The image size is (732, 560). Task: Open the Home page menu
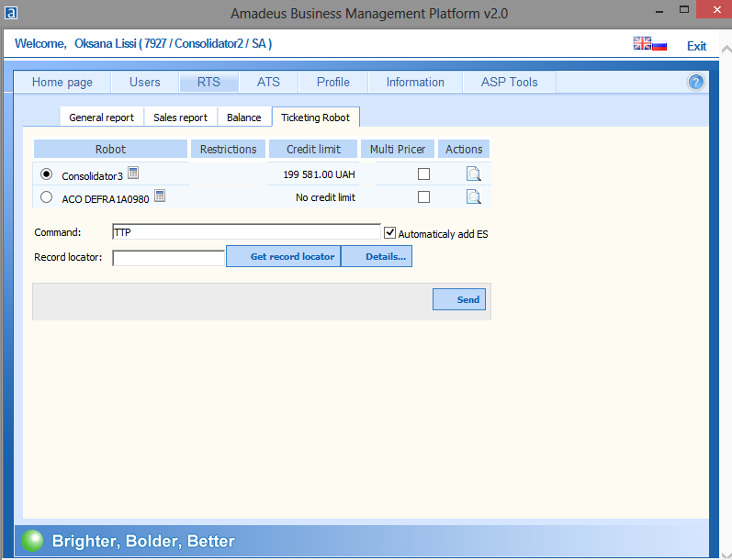click(x=62, y=82)
